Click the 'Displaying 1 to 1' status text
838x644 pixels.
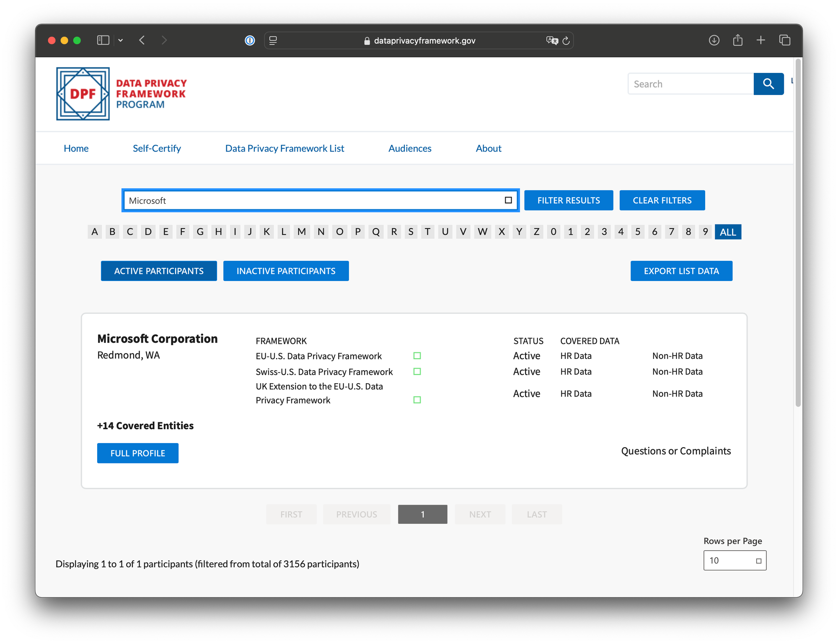point(207,564)
